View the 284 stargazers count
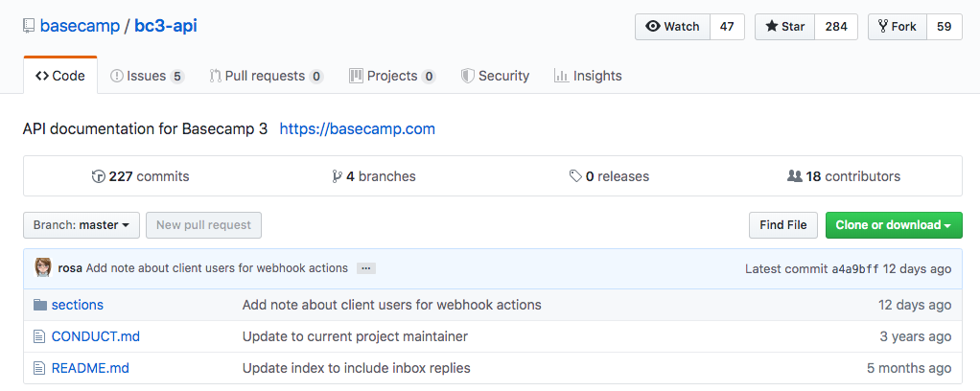980x391 pixels. tap(836, 26)
